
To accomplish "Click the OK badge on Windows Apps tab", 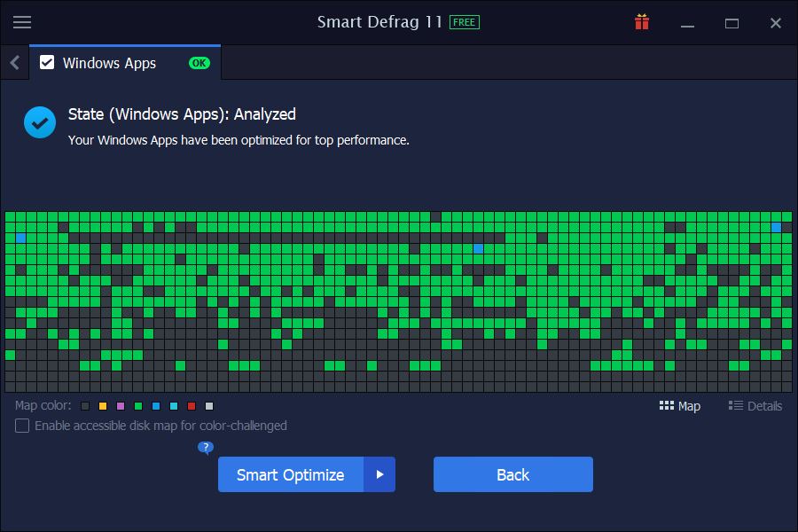I will pyautogui.click(x=199, y=62).
